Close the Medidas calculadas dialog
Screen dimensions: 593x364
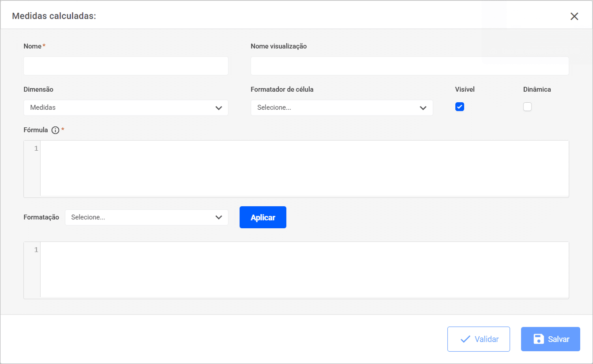(x=574, y=16)
